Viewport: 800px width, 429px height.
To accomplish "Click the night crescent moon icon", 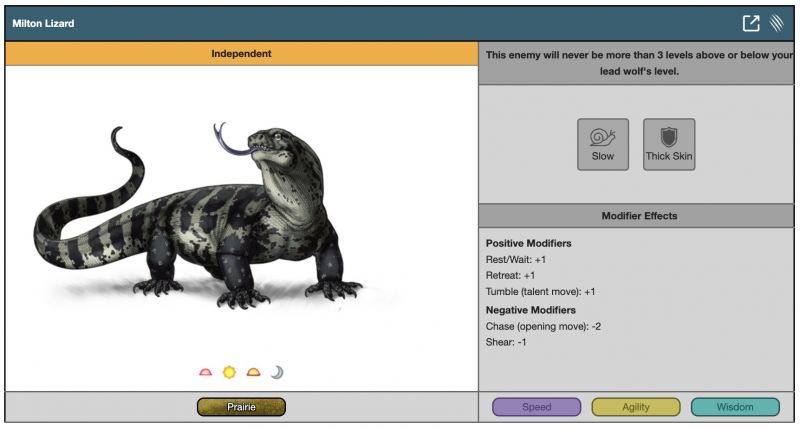I will click(x=277, y=372).
